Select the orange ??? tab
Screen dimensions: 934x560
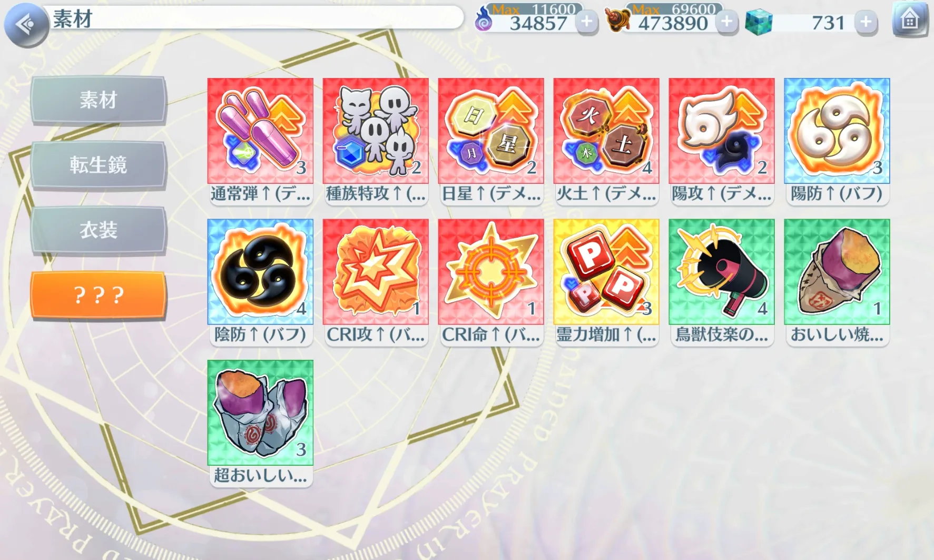(99, 295)
